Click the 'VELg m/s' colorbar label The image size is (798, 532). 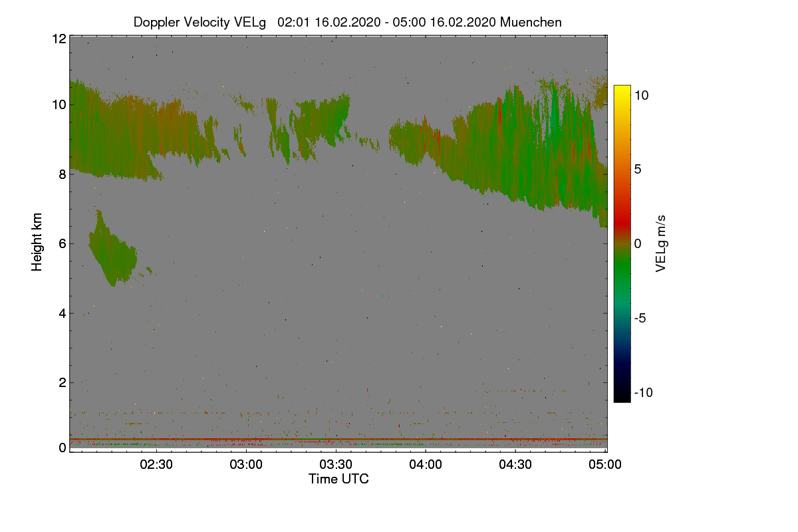point(661,243)
